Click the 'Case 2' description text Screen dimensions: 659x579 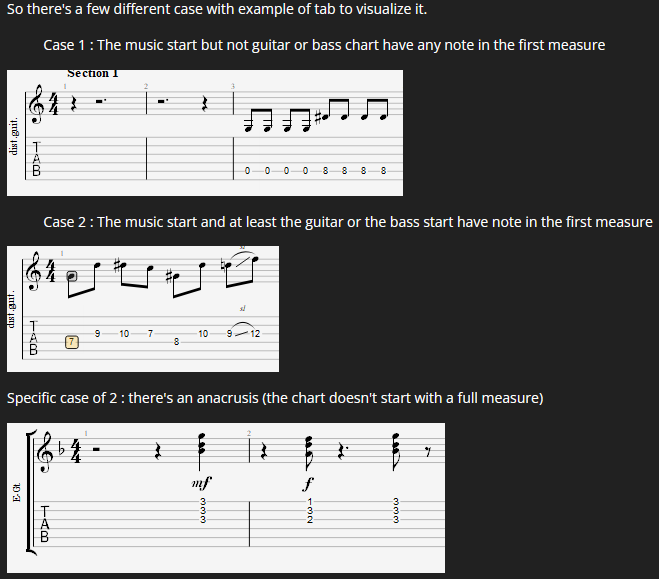point(348,222)
